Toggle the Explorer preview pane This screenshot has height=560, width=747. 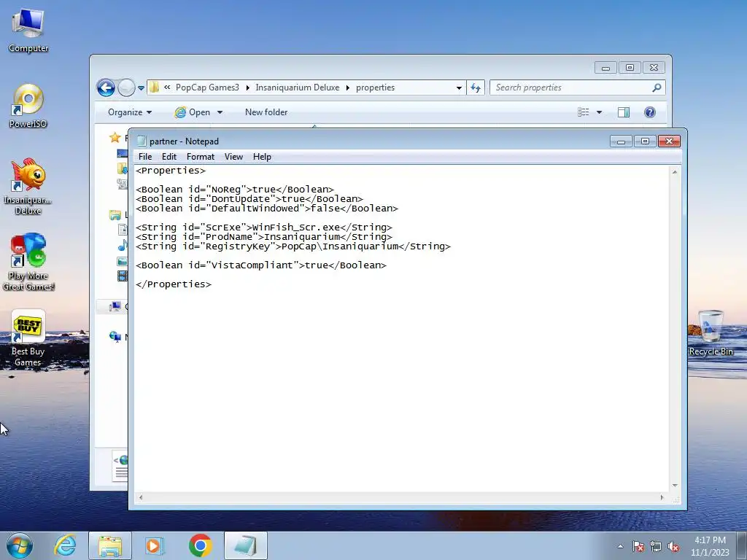click(624, 112)
